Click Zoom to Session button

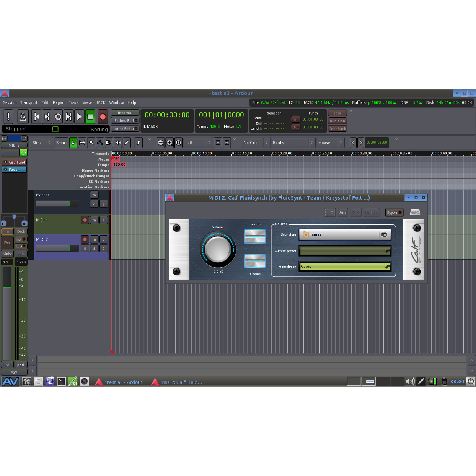[178, 142]
